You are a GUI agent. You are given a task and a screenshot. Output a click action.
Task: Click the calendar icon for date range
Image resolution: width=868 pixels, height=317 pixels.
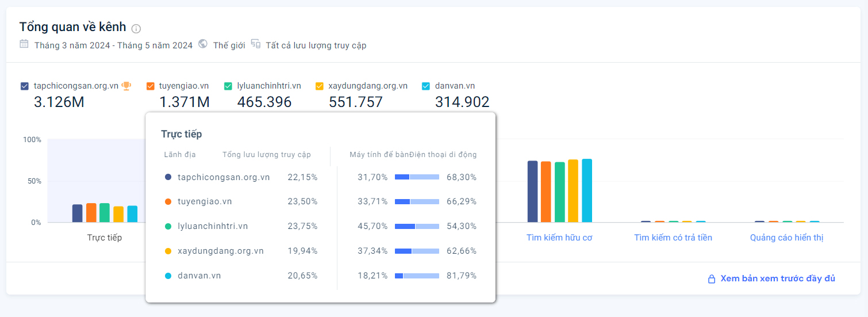[24, 44]
